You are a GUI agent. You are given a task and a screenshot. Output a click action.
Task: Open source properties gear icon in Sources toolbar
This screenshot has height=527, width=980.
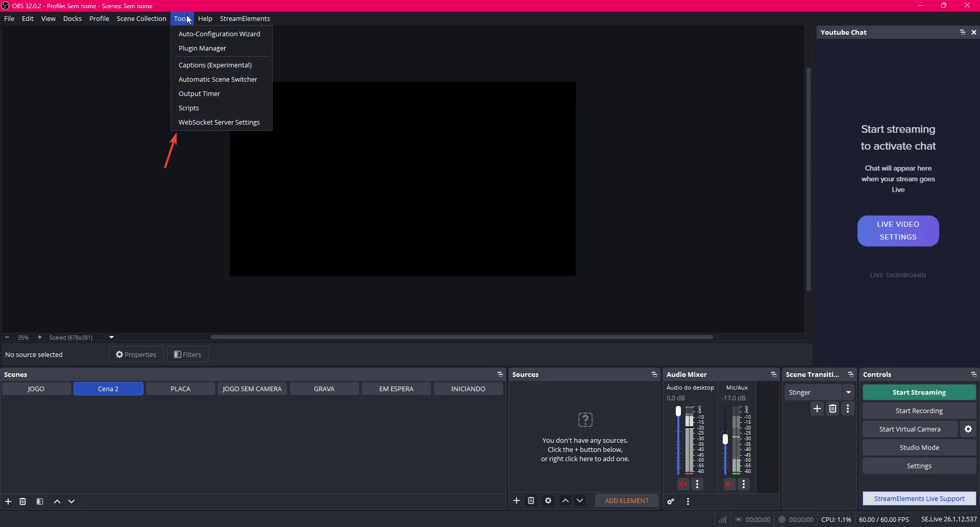coord(549,500)
